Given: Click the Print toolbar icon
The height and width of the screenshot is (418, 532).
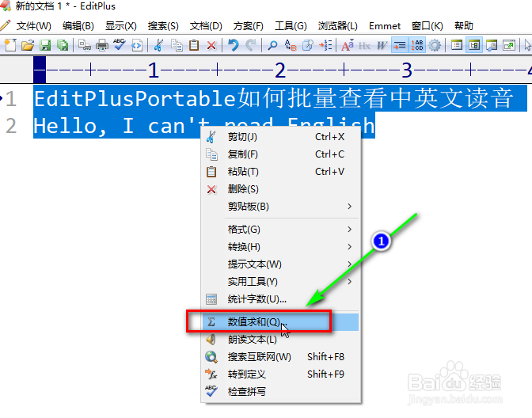Looking at the screenshot, I should tap(102, 45).
